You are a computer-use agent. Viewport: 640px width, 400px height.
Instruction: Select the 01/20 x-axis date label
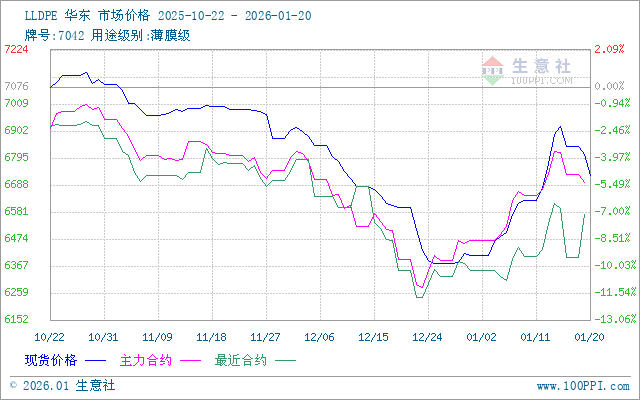[x=589, y=336]
